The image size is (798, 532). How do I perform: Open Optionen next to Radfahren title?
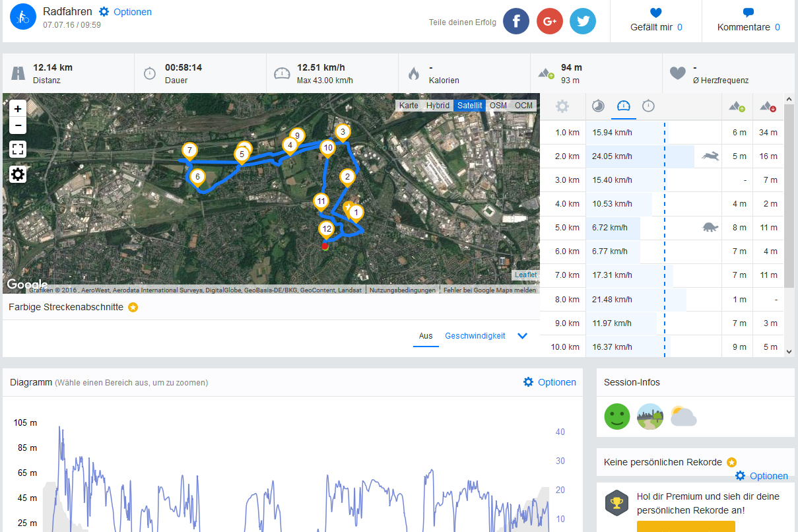[x=125, y=12]
